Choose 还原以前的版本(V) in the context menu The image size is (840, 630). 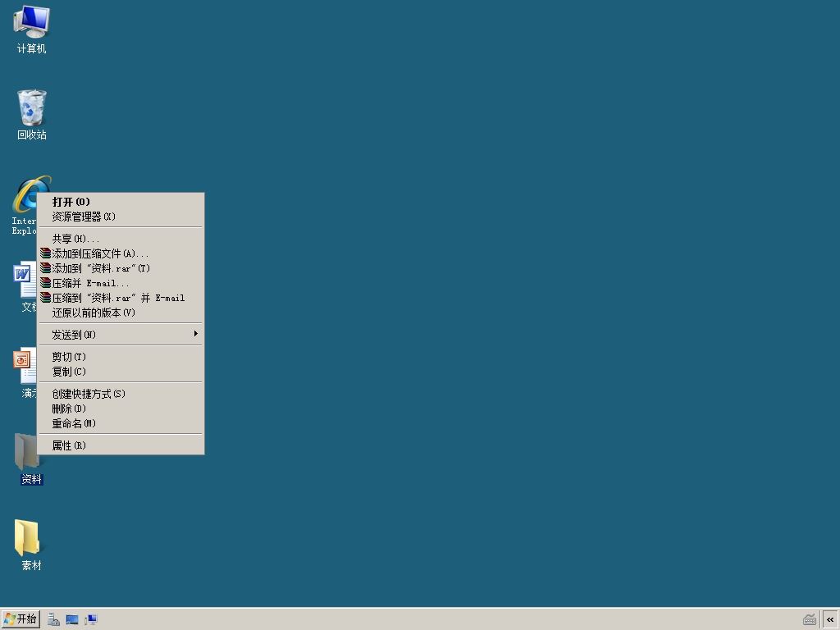(121, 313)
